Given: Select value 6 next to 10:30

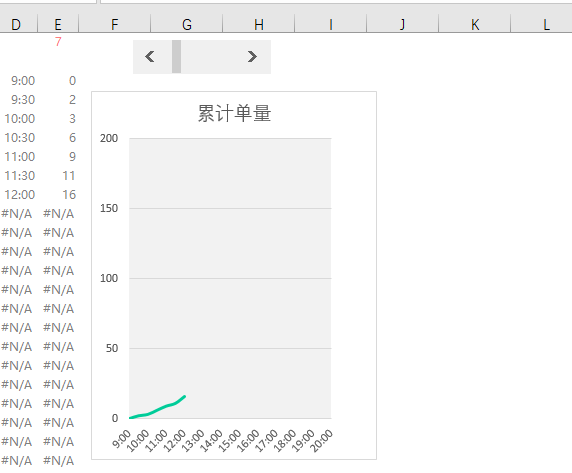Looking at the screenshot, I should pyautogui.click(x=72, y=137).
